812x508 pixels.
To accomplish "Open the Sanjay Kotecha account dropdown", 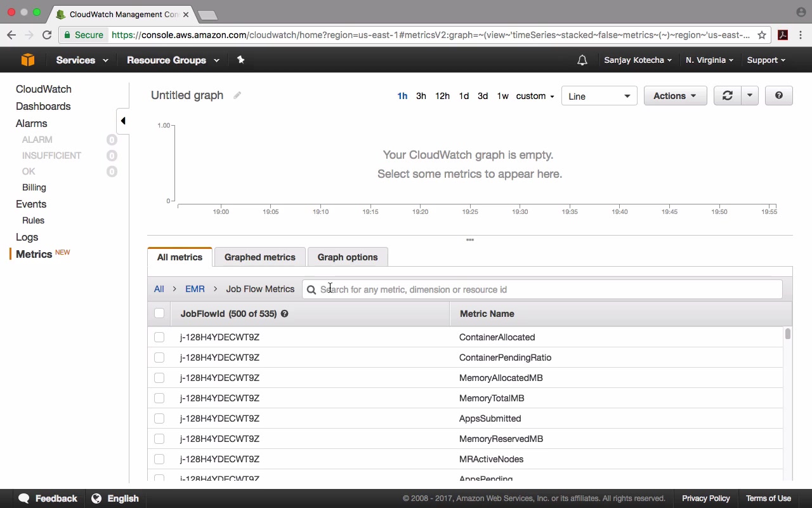I will point(638,60).
